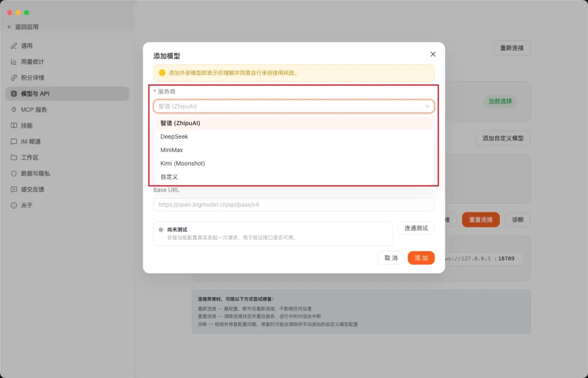Open the 用量统计 page
This screenshot has height=378, width=588.
pyautogui.click(x=67, y=62)
